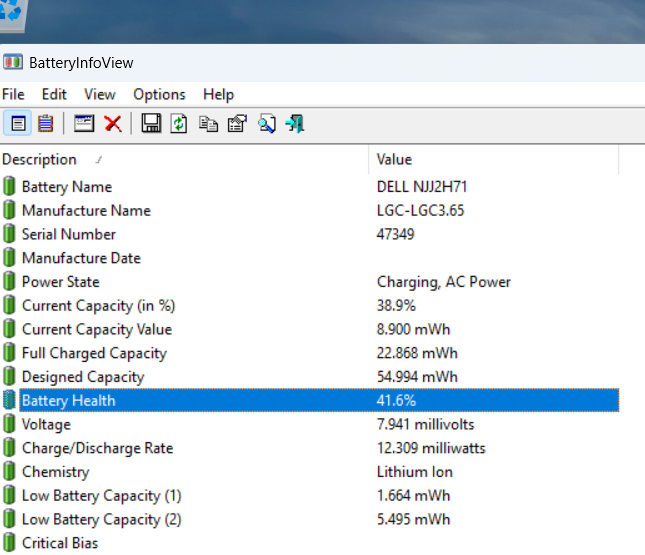Viewport: 645px width, 555px height.
Task: Open the View menu
Action: coord(100,94)
